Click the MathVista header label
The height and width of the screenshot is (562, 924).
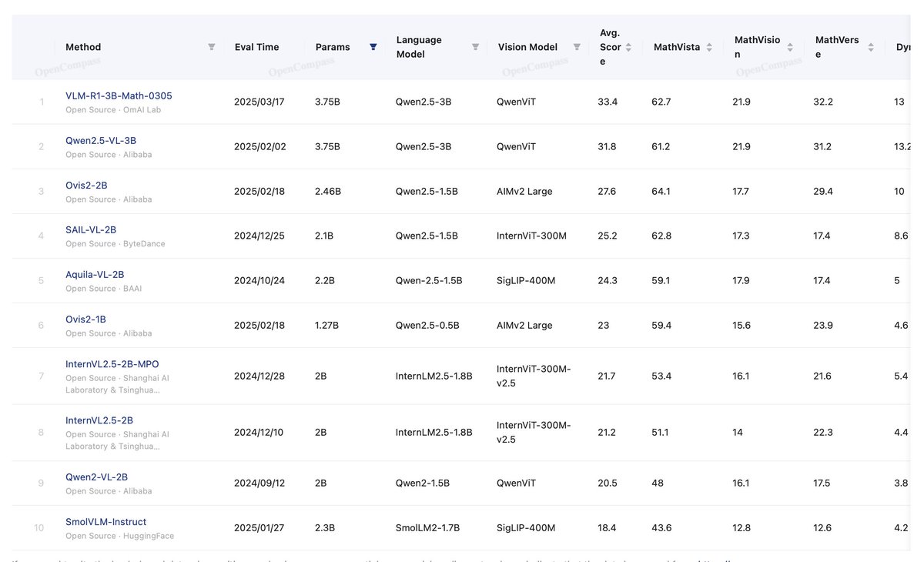click(x=677, y=47)
